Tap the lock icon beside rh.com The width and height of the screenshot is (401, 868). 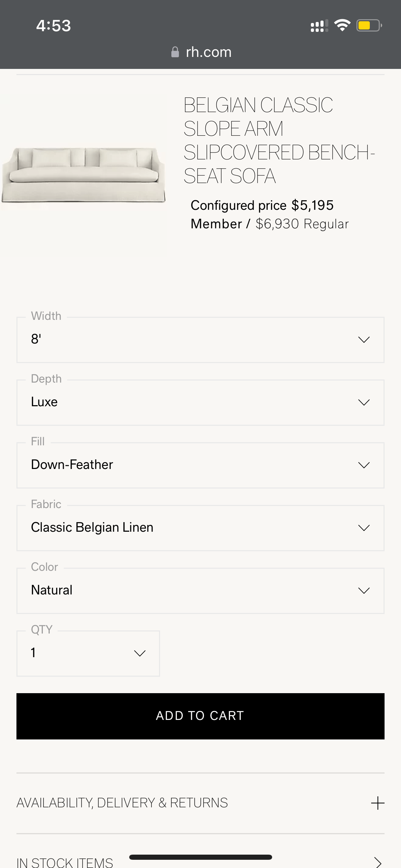point(175,52)
